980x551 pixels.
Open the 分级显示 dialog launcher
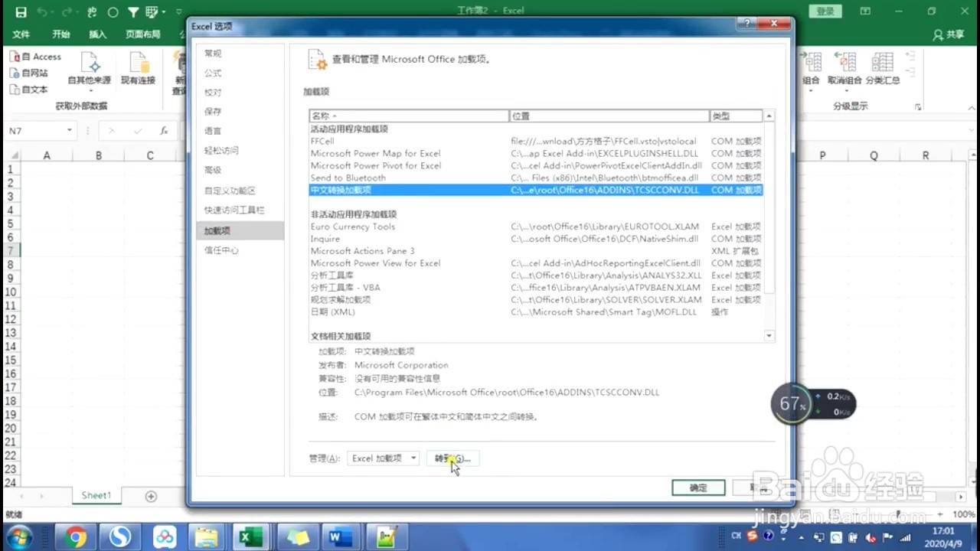tap(918, 107)
